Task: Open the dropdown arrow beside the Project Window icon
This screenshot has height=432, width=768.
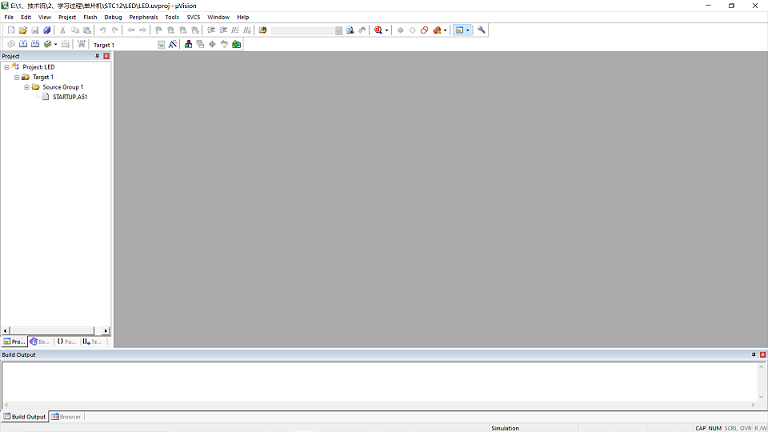Action: click(x=468, y=30)
